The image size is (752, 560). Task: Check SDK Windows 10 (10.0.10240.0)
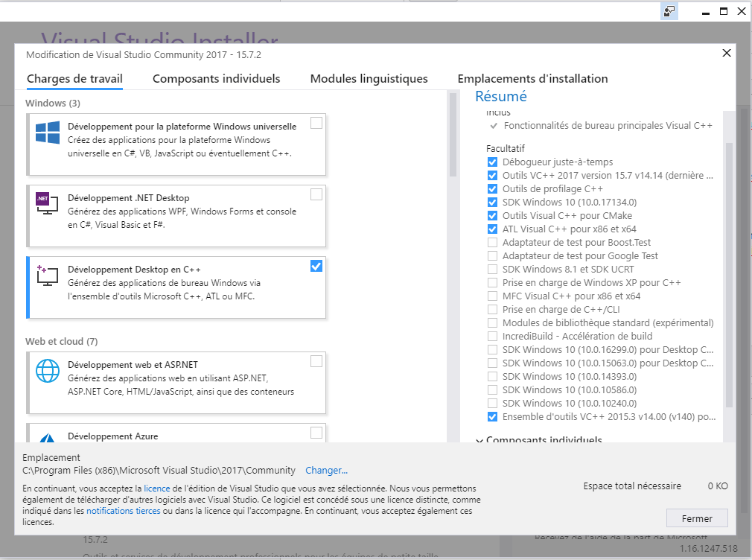tap(492, 404)
